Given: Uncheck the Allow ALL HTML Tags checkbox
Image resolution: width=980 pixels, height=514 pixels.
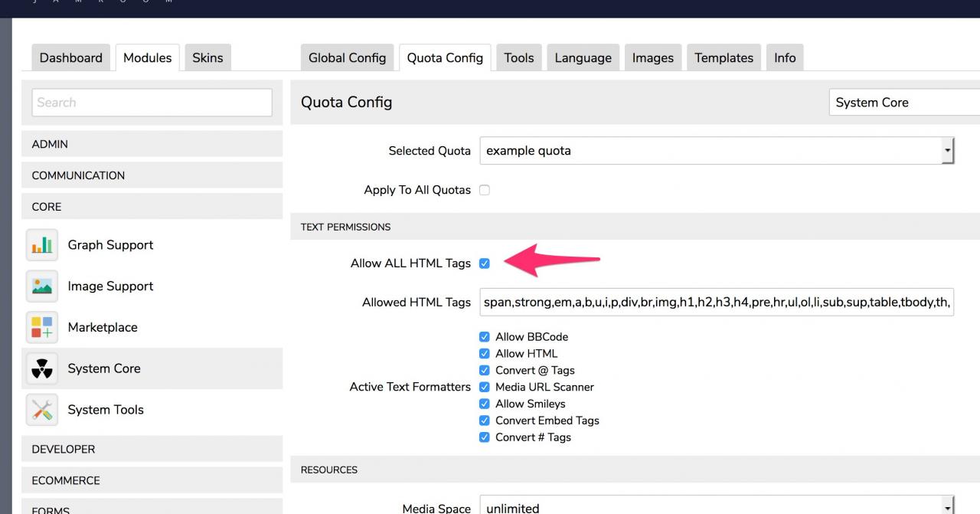Looking at the screenshot, I should [484, 264].
